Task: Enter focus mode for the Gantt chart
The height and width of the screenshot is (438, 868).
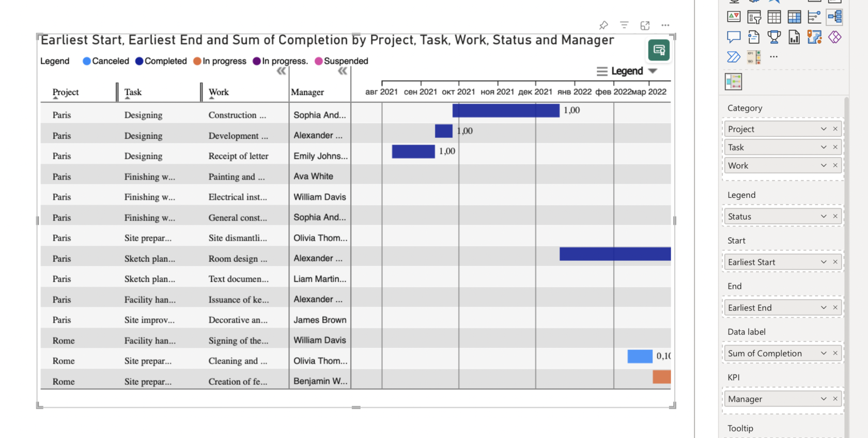Action: 645,25
